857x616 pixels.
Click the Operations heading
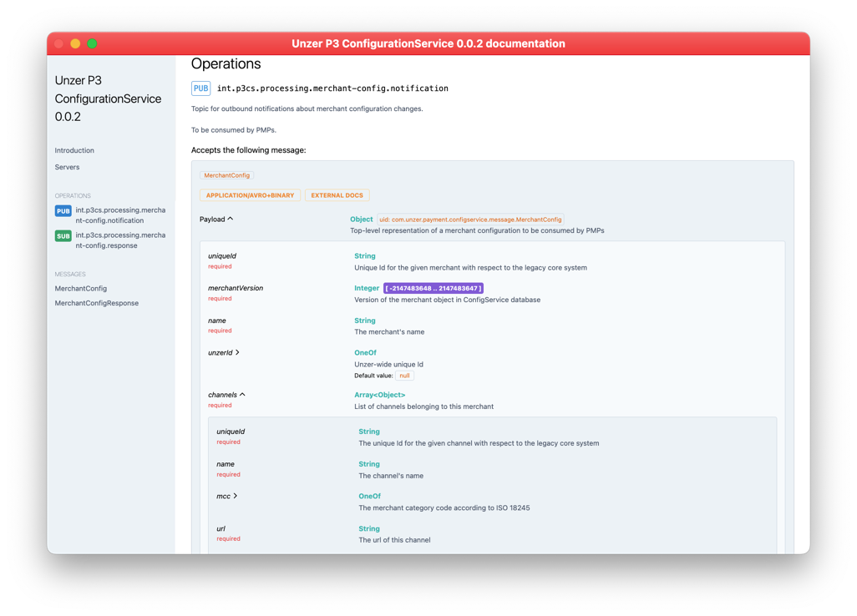226,64
